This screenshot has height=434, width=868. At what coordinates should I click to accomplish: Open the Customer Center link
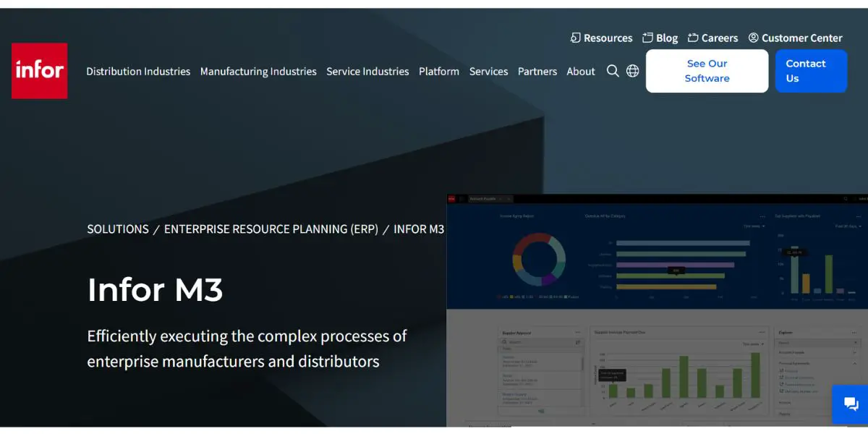pyautogui.click(x=796, y=38)
